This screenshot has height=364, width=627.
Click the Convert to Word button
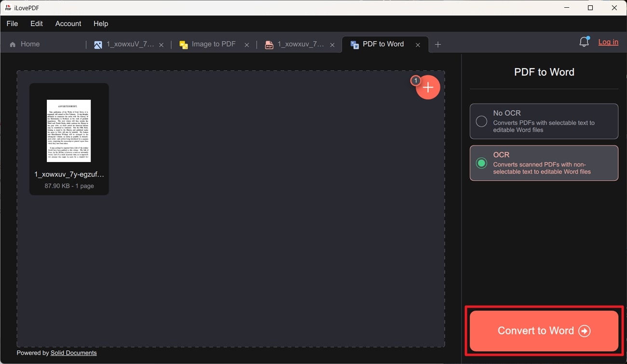pos(544,331)
